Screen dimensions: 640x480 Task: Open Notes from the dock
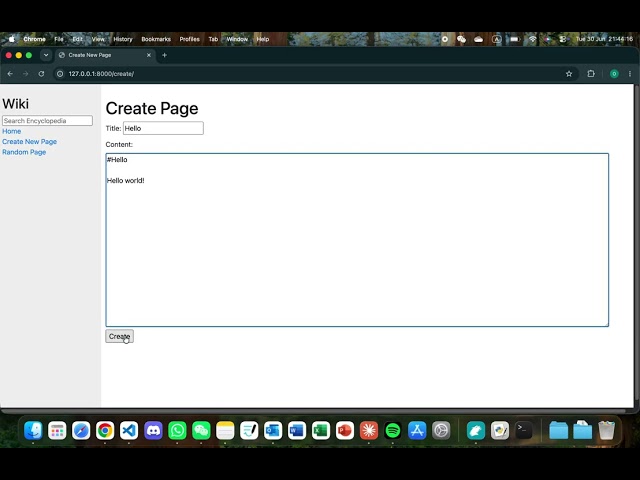(225, 430)
